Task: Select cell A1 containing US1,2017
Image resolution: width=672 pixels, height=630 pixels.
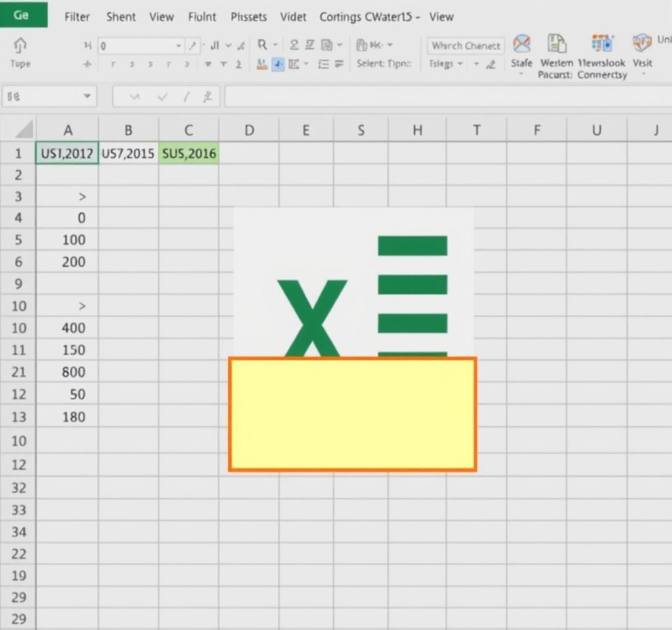Action: pyautogui.click(x=68, y=153)
